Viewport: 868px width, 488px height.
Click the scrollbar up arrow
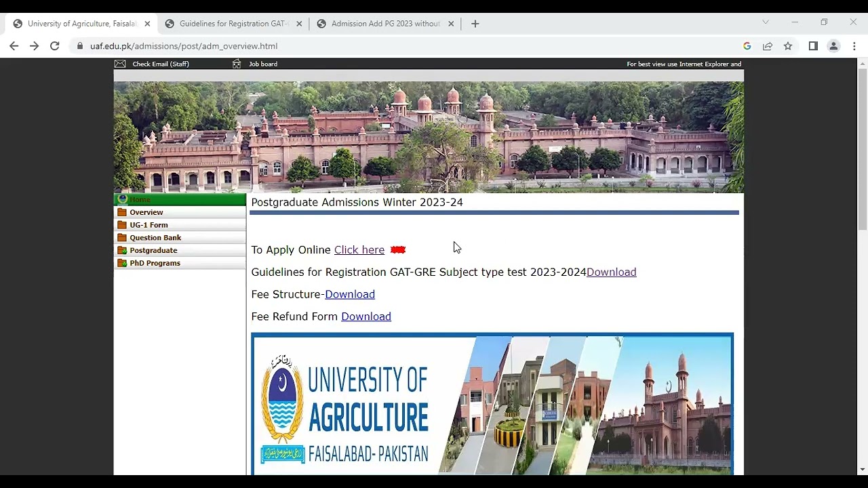coord(862,64)
